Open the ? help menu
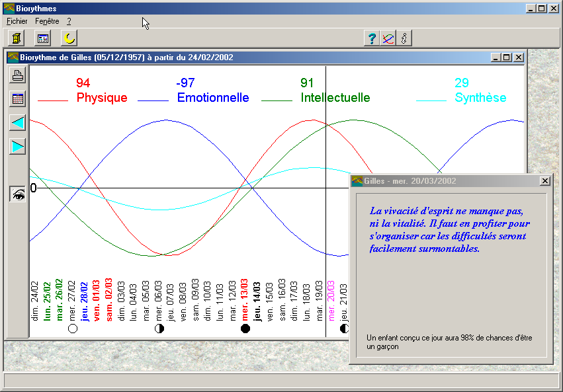Image resolution: width=563 pixels, height=392 pixels. coord(69,21)
